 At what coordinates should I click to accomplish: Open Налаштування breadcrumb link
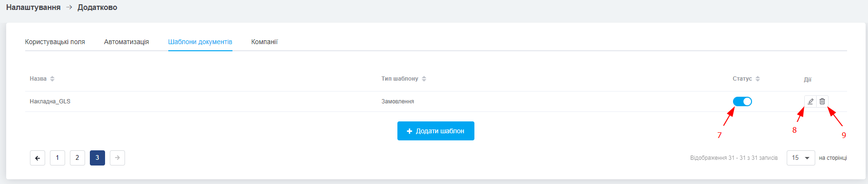pyautogui.click(x=33, y=8)
